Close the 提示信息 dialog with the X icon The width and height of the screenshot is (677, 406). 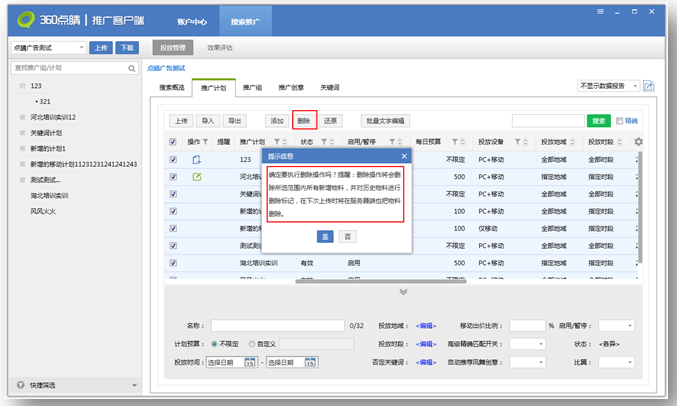[404, 156]
